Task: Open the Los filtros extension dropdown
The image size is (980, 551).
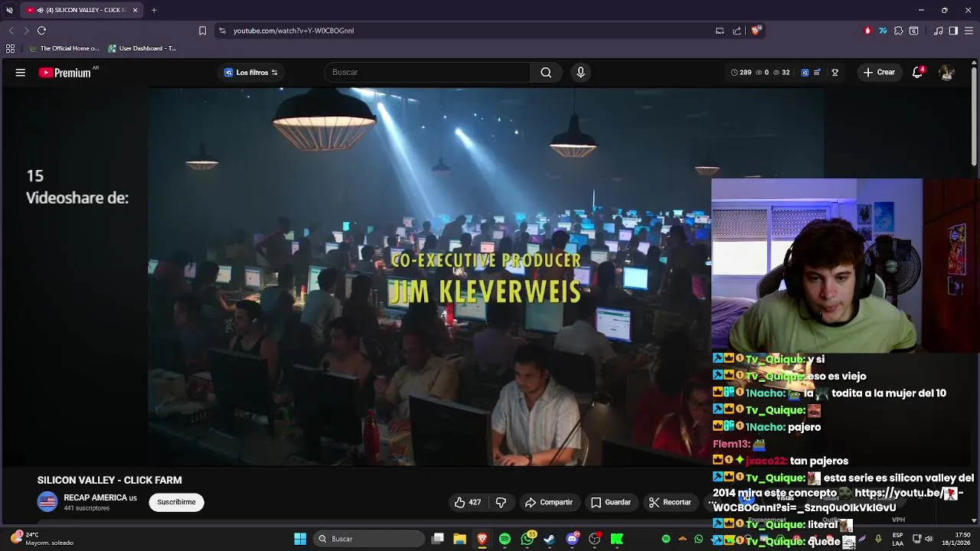Action: tap(250, 73)
